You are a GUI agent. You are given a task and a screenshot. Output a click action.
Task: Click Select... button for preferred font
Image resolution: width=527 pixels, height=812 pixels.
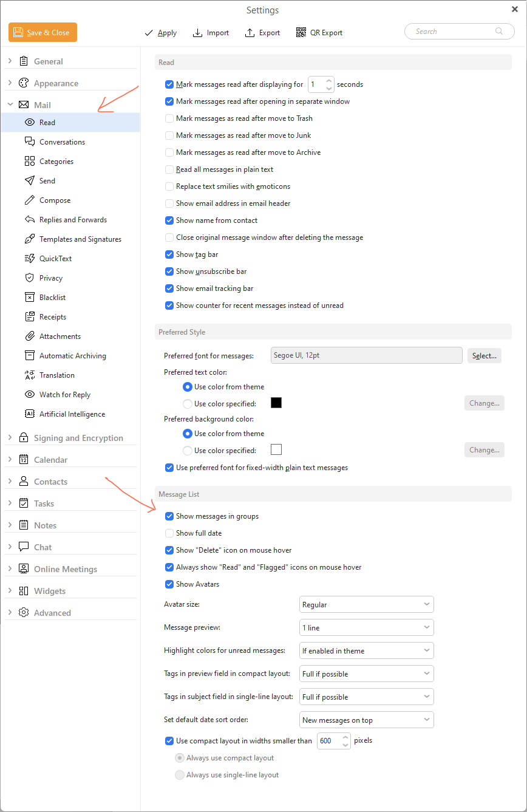point(484,356)
